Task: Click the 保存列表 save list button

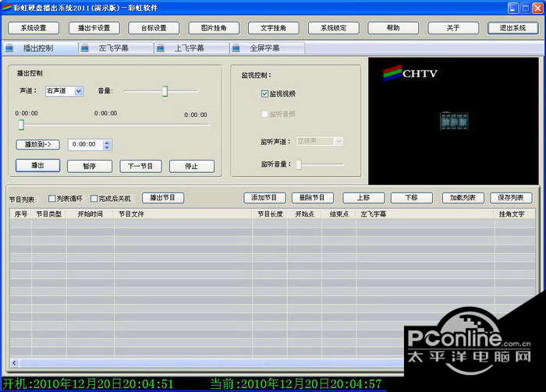Action: (x=511, y=198)
